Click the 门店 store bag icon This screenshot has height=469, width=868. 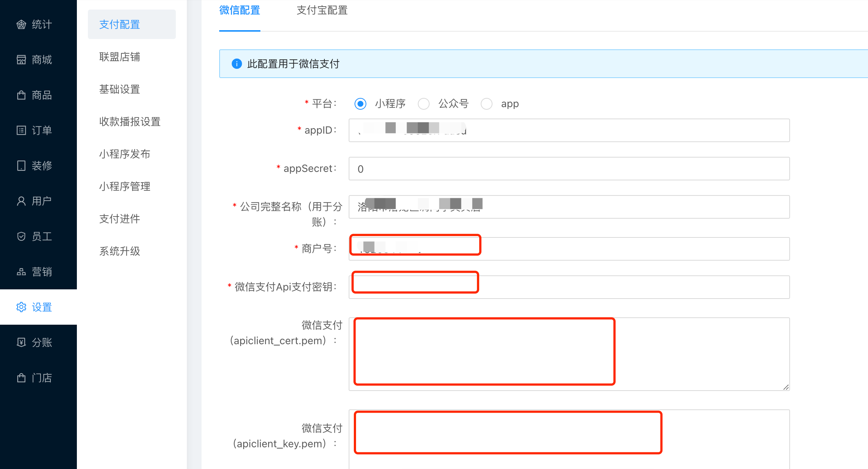[x=21, y=378]
